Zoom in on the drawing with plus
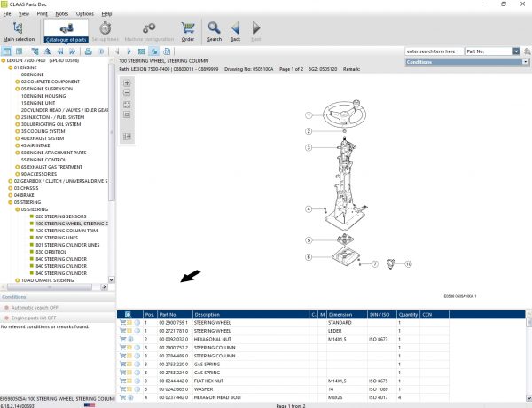 pyautogui.click(x=127, y=83)
